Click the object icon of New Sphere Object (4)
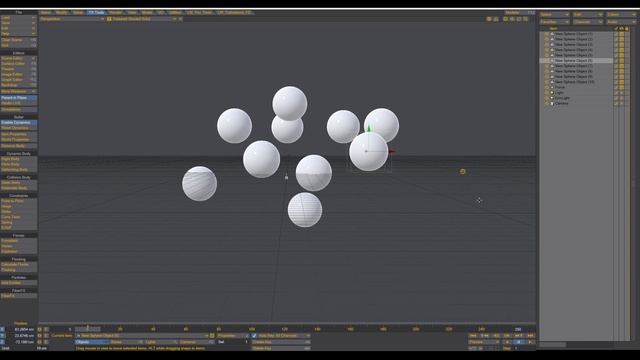640x360 pixels. click(x=552, y=50)
